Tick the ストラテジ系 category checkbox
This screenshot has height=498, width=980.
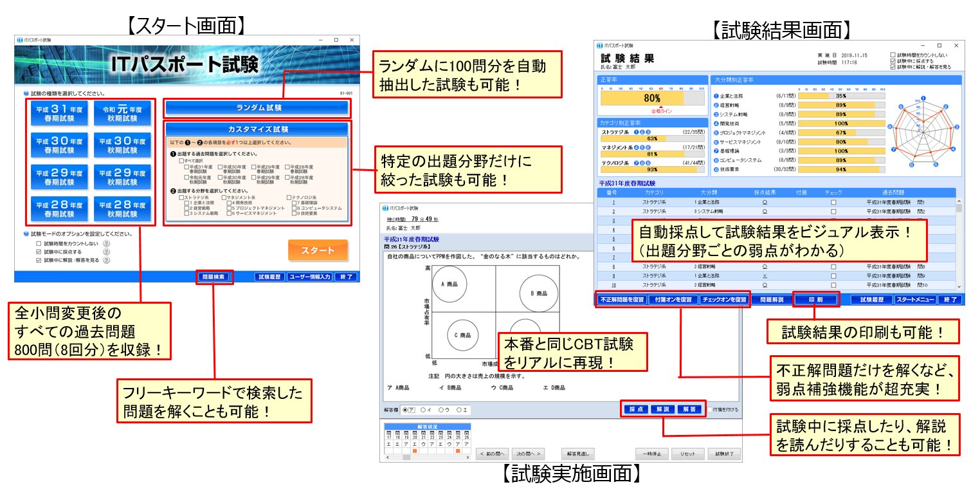tap(181, 198)
